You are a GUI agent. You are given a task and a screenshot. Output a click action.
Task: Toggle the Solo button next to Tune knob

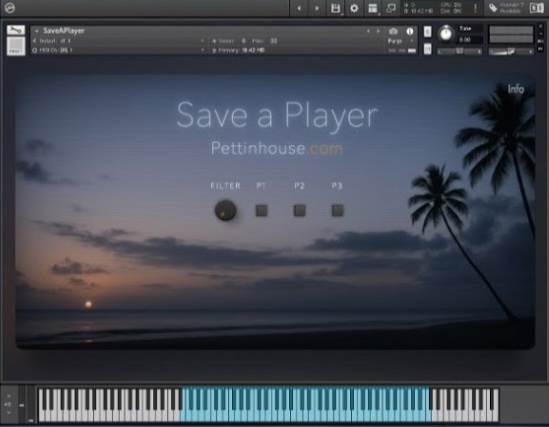point(428,32)
